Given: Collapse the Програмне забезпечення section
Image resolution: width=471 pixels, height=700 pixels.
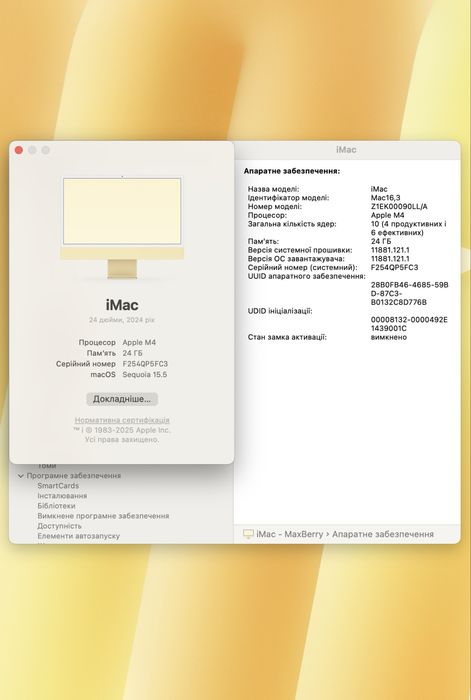Looking at the screenshot, I should [x=21, y=476].
